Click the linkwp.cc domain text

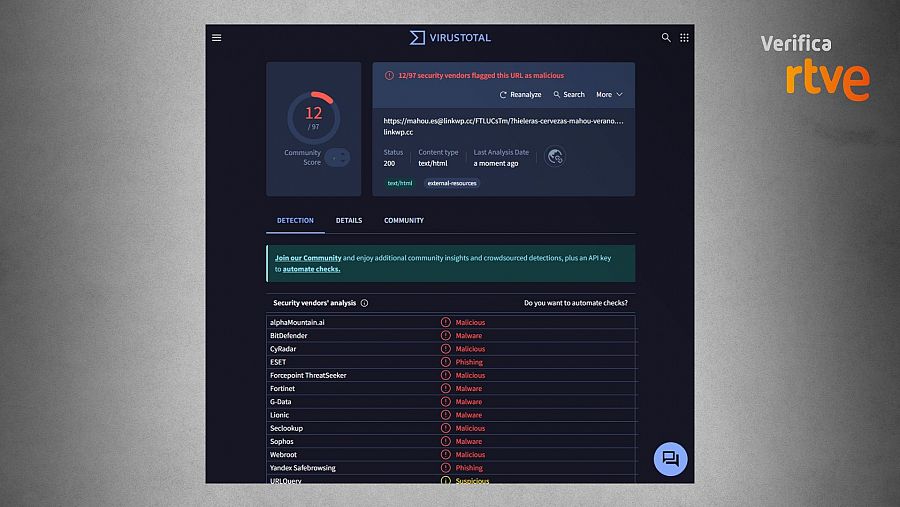398,132
